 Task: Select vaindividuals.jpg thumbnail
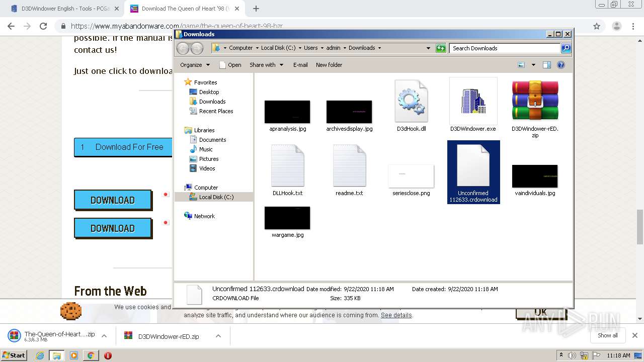535,176
